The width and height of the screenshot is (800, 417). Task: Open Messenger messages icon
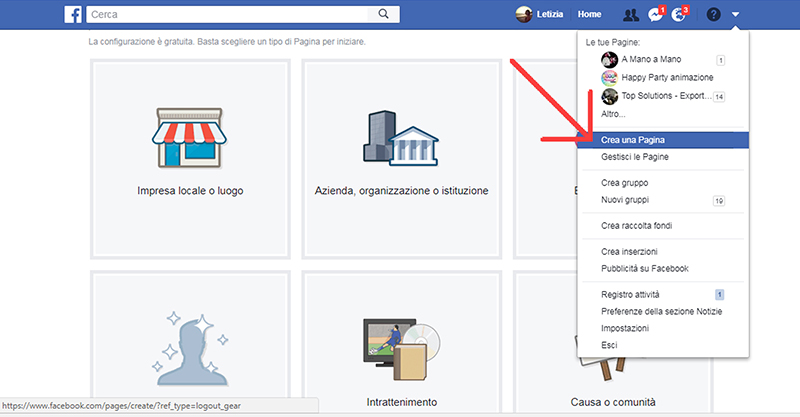[x=655, y=15]
